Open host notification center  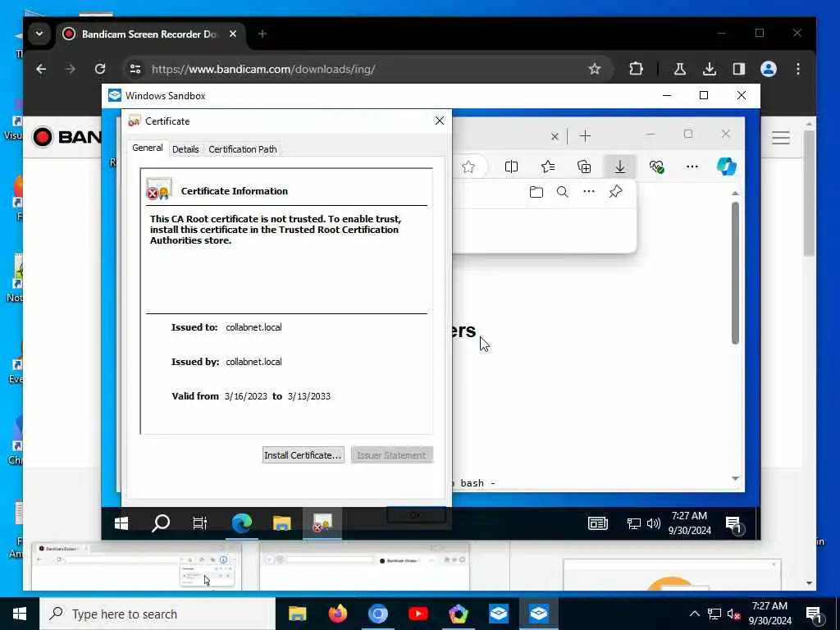click(815, 614)
